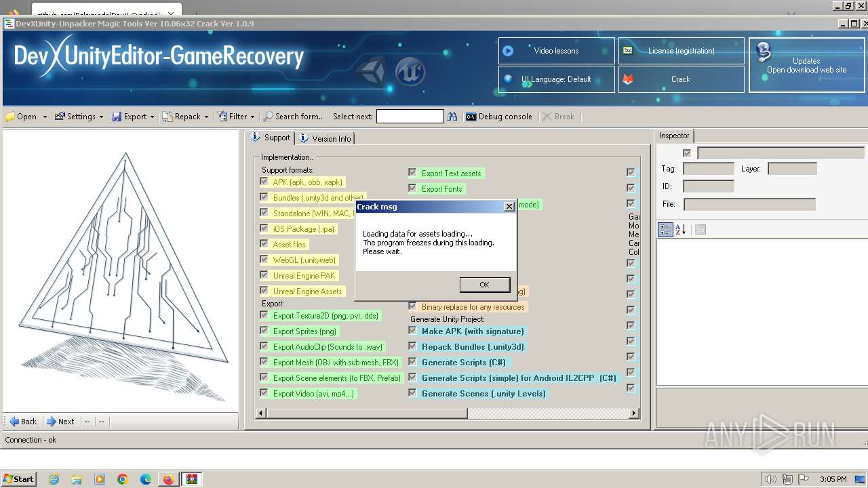
Task: Toggle Export Fonts checkbox
Action: 412,188
